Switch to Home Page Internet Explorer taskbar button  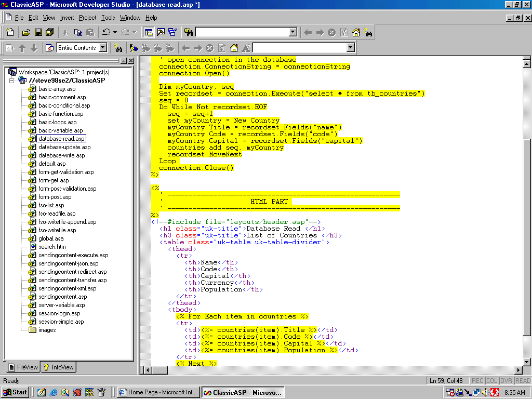(x=158, y=392)
